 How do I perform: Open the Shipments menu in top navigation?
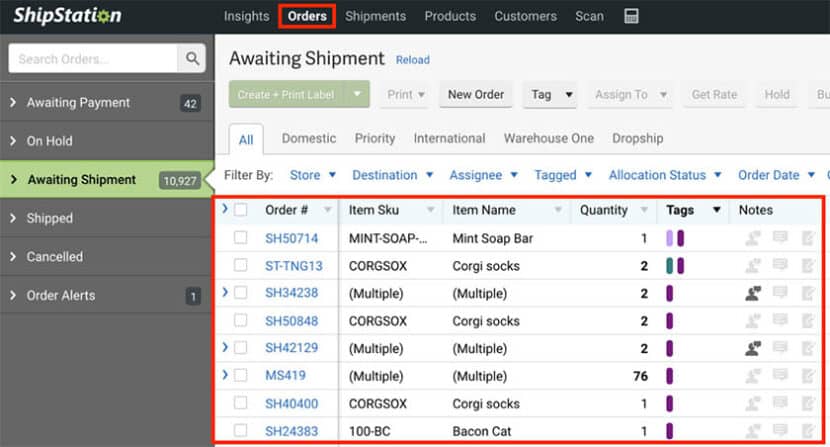tap(375, 16)
